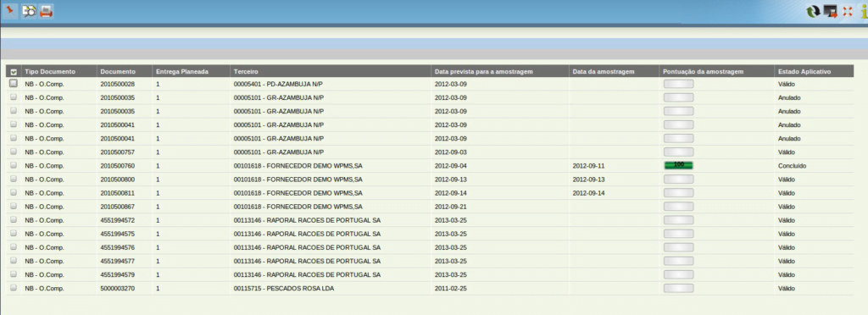Click document number 2010500028

pyautogui.click(x=117, y=84)
